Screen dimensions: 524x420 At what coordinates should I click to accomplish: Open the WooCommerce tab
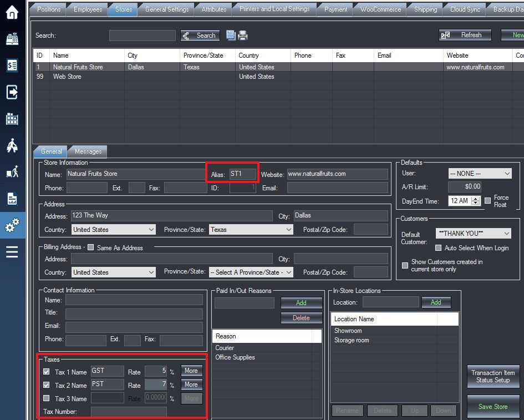[380, 9]
